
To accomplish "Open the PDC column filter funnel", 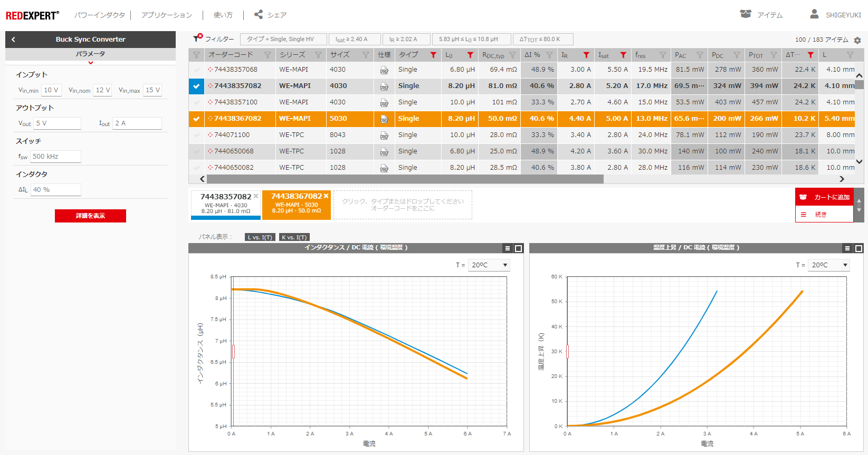I will (737, 55).
